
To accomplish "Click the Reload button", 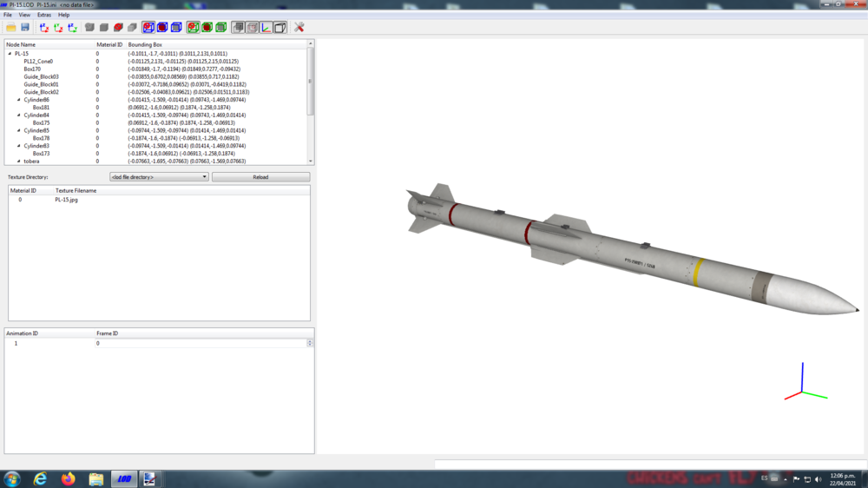I will point(260,177).
